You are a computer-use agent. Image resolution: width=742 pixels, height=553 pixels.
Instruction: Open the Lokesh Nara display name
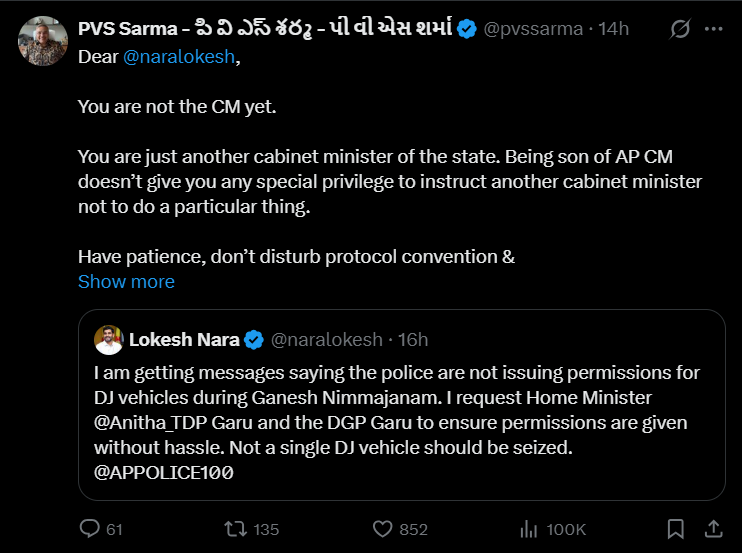(184, 340)
